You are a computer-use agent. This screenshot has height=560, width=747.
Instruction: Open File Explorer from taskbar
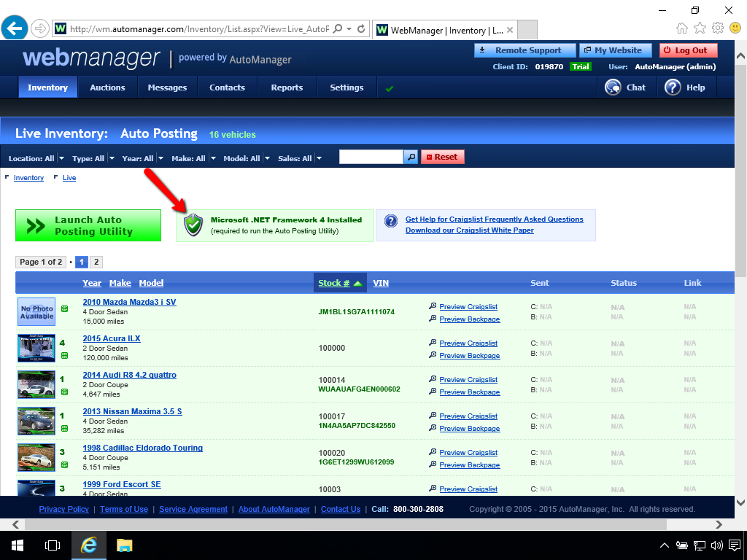[x=124, y=545]
